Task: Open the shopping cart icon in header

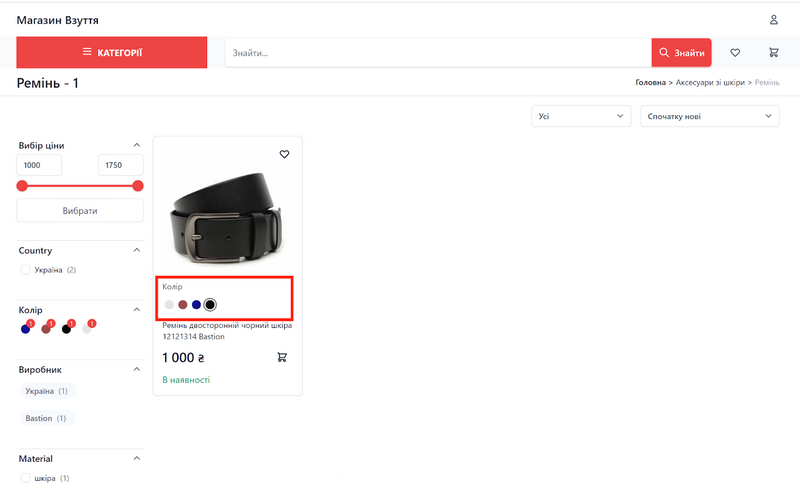Action: pos(773,52)
